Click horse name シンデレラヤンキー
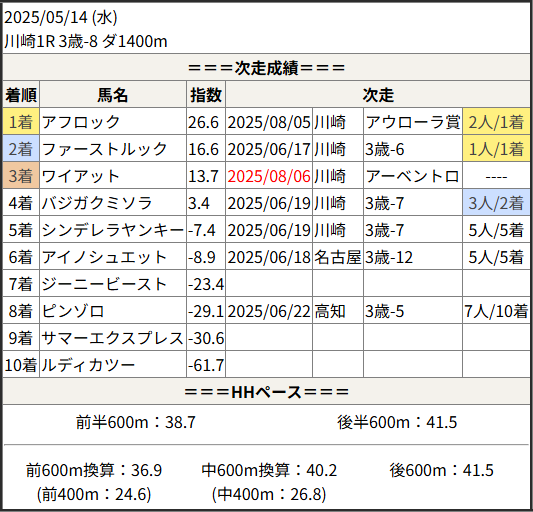533x512 pixels. [x=113, y=230]
